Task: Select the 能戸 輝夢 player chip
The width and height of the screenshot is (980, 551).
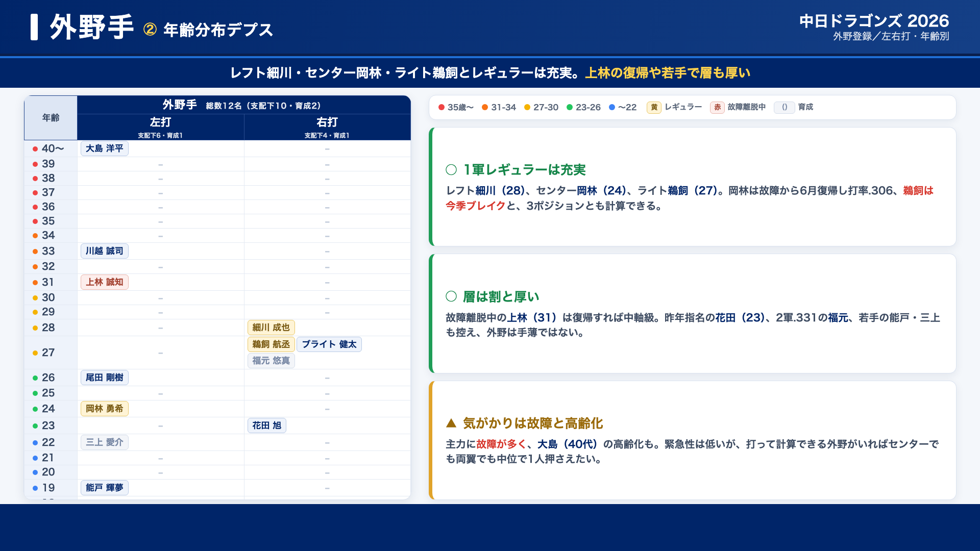Action: (x=104, y=488)
